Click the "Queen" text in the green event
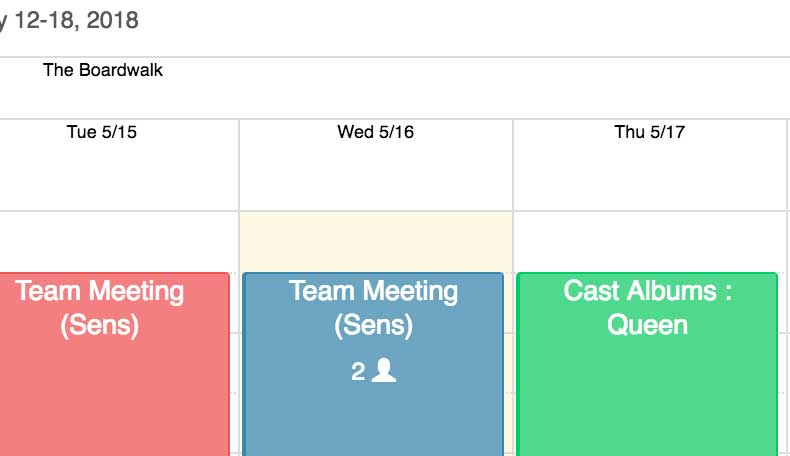Screen dimensions: 790x456 647,325
